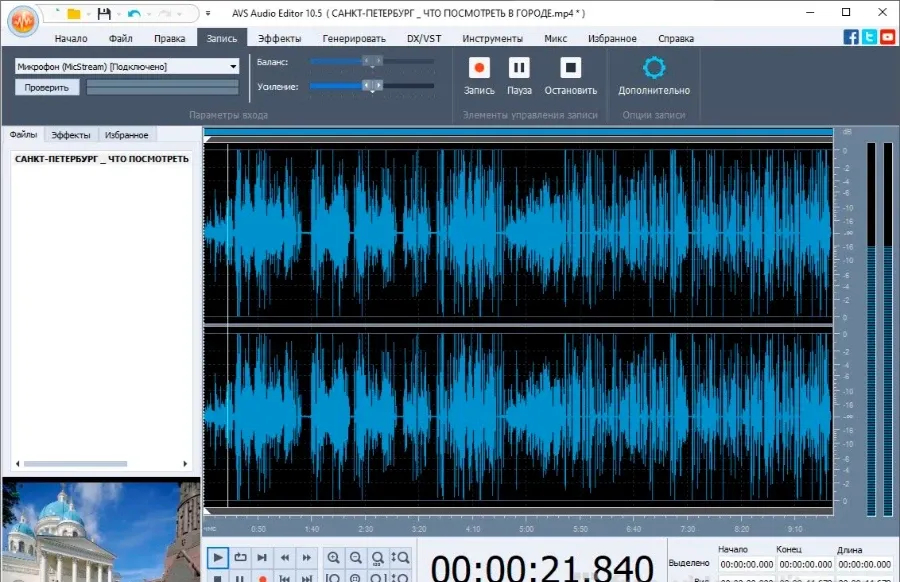Click the Конец selection time field
Image resolution: width=900 pixels, height=582 pixels.
[x=805, y=564]
